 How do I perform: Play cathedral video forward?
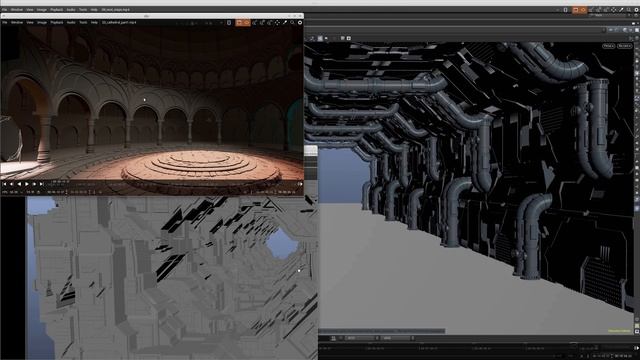click(x=27, y=184)
